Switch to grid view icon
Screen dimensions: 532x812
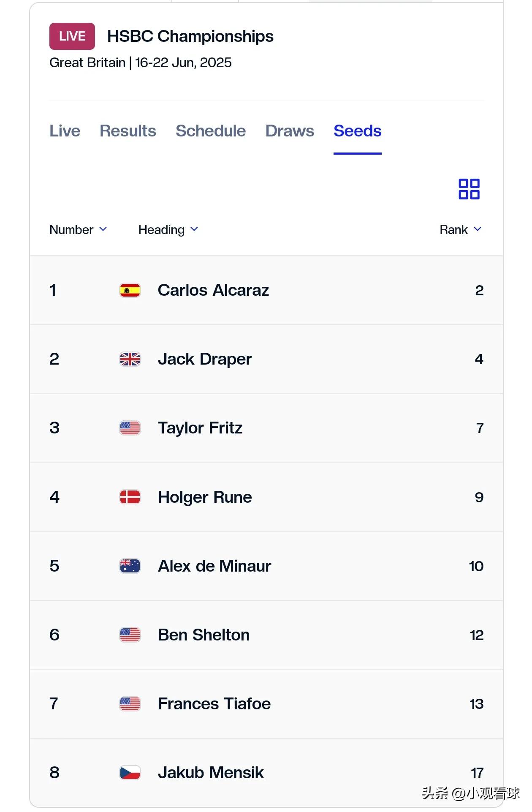click(469, 189)
